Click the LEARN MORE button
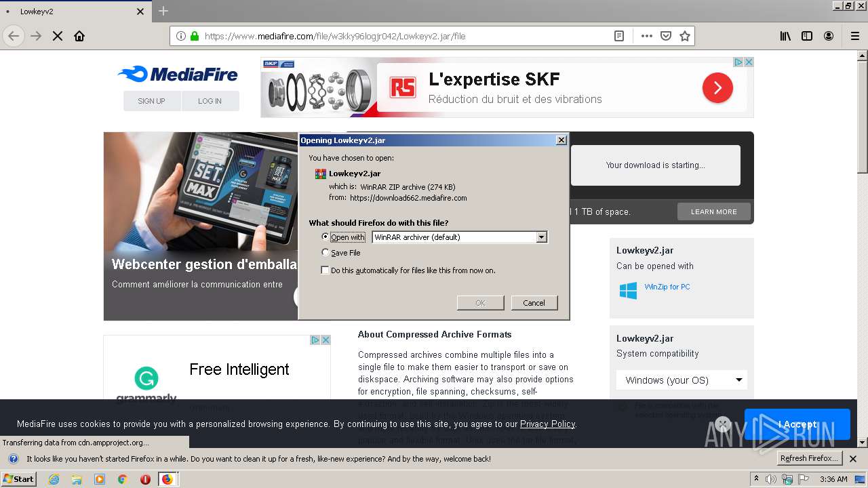 (714, 211)
